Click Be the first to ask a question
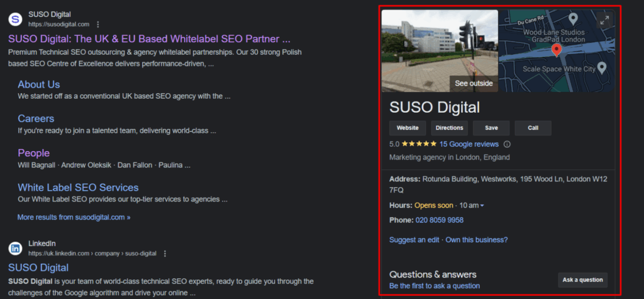Viewport: 644px width, 299px height. click(x=435, y=286)
